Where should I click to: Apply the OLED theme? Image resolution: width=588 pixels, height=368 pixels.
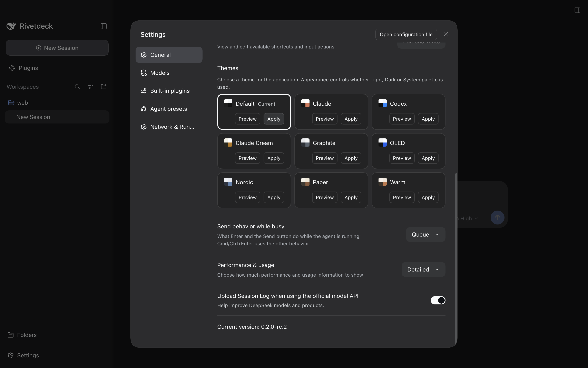point(428,158)
